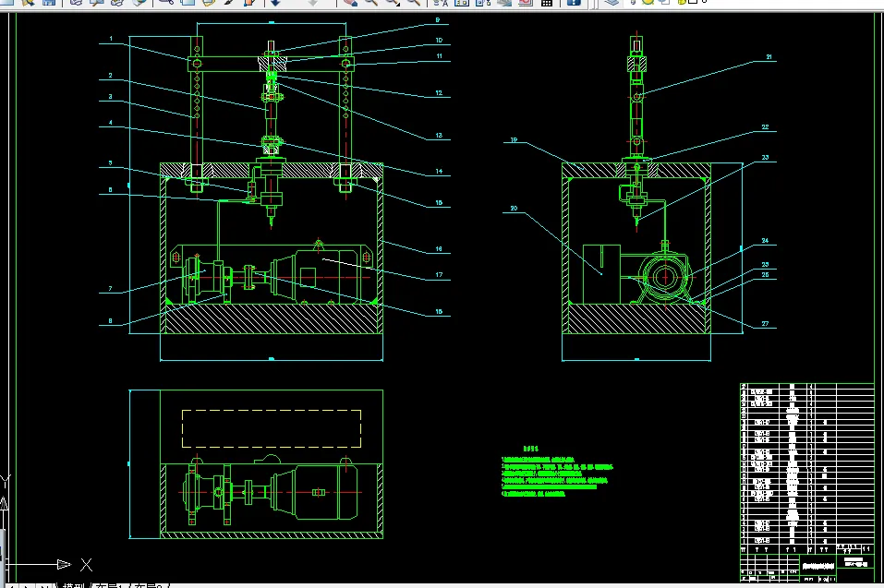Open the Tool Palettes icon
The width and height of the screenshot is (884, 588).
pos(483,2)
